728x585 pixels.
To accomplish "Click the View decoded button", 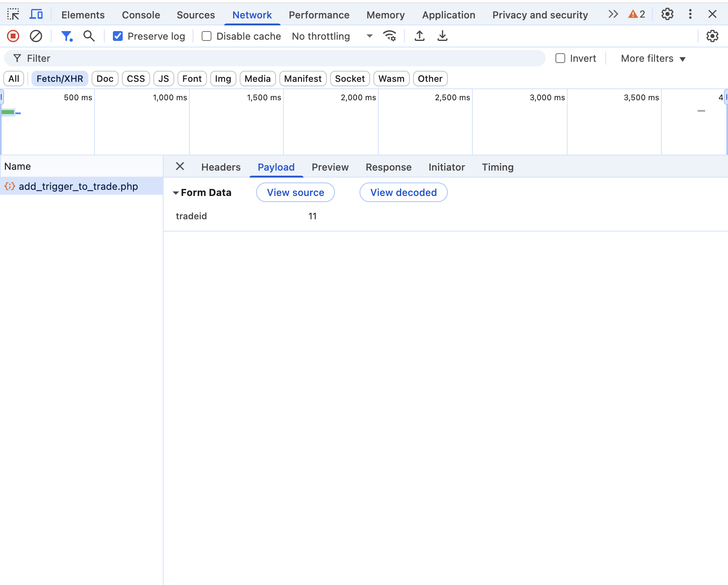I will pyautogui.click(x=403, y=193).
